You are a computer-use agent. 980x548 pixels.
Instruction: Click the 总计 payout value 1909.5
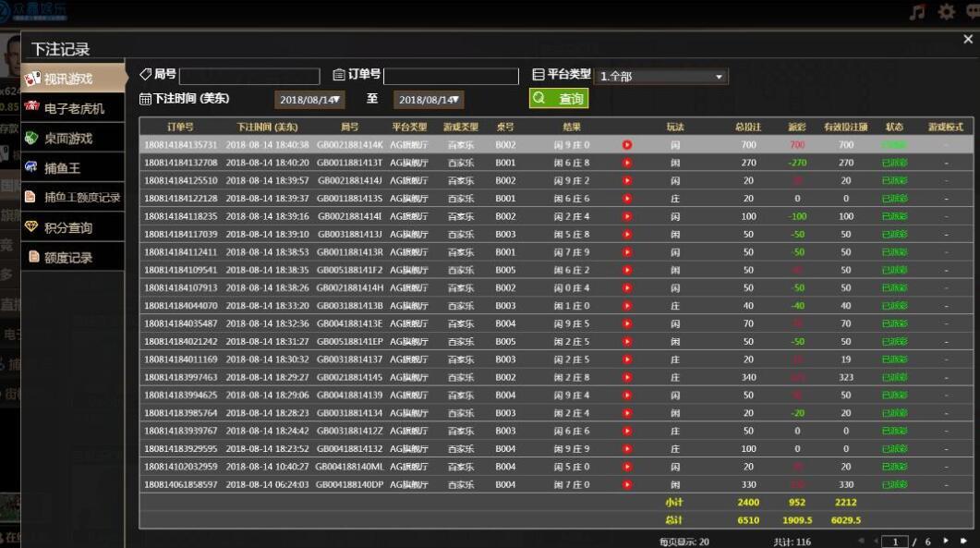797,520
